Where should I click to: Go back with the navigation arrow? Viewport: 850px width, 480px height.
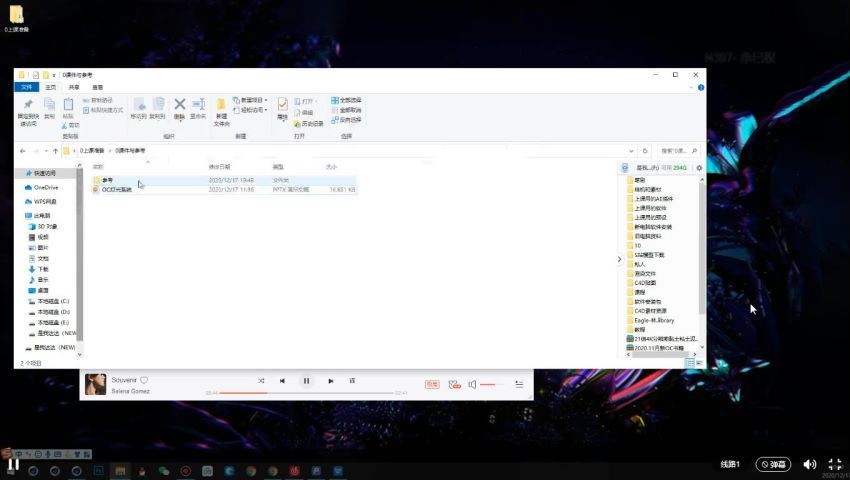pos(22,151)
